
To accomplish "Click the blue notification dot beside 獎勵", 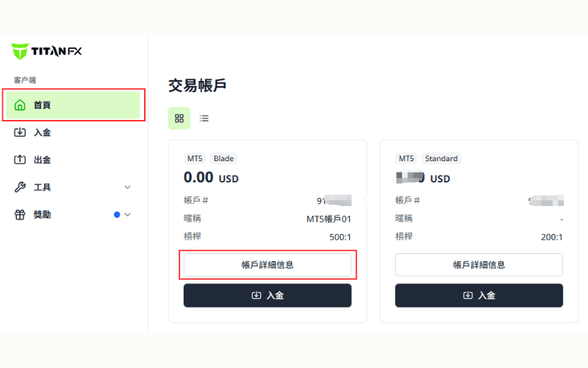I will click(x=117, y=215).
